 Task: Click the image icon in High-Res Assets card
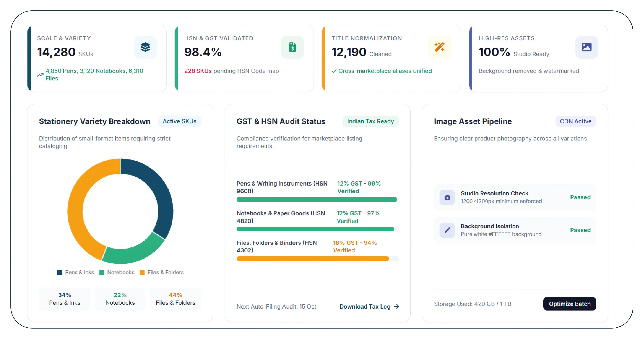pyautogui.click(x=586, y=47)
